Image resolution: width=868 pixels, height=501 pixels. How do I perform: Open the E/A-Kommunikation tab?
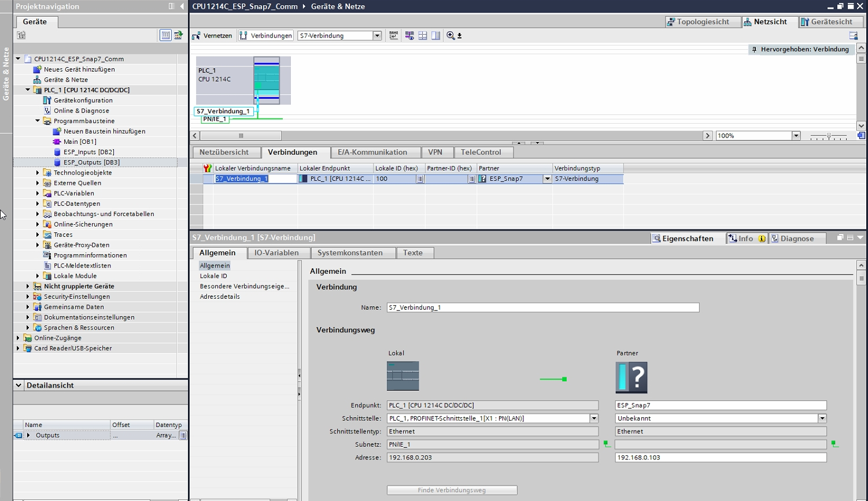click(372, 153)
